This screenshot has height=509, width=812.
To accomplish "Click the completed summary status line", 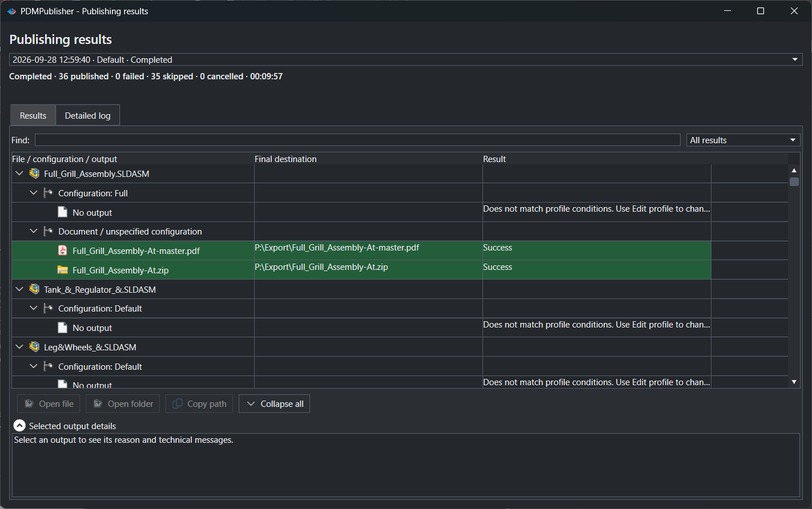I will coord(146,76).
